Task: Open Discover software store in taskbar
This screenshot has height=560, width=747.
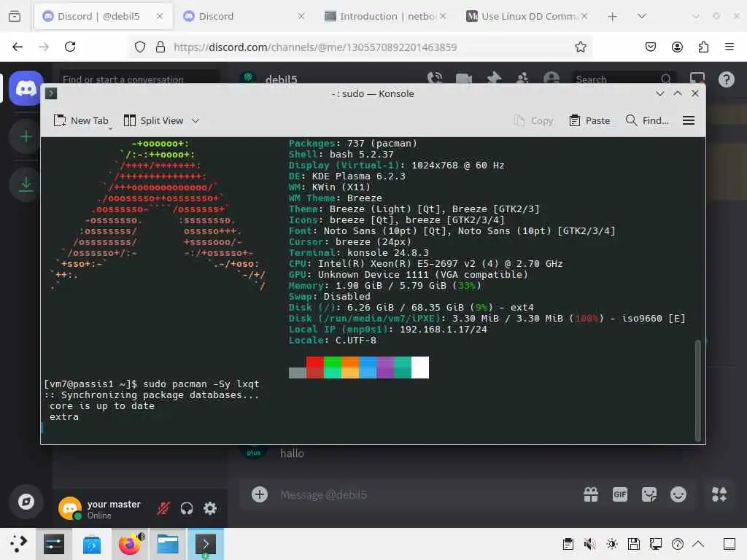Action: [x=92, y=544]
